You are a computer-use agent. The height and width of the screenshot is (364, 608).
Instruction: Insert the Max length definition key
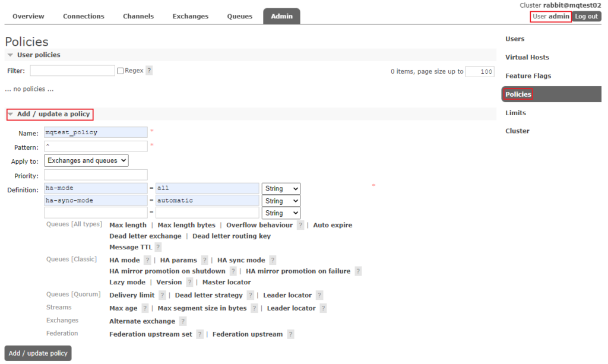click(128, 225)
